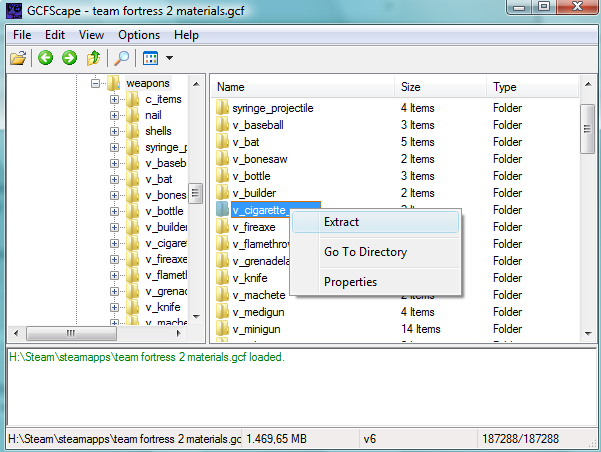Click file list scroll down arrow
Image resolution: width=601 pixels, height=452 pixels.
588,334
